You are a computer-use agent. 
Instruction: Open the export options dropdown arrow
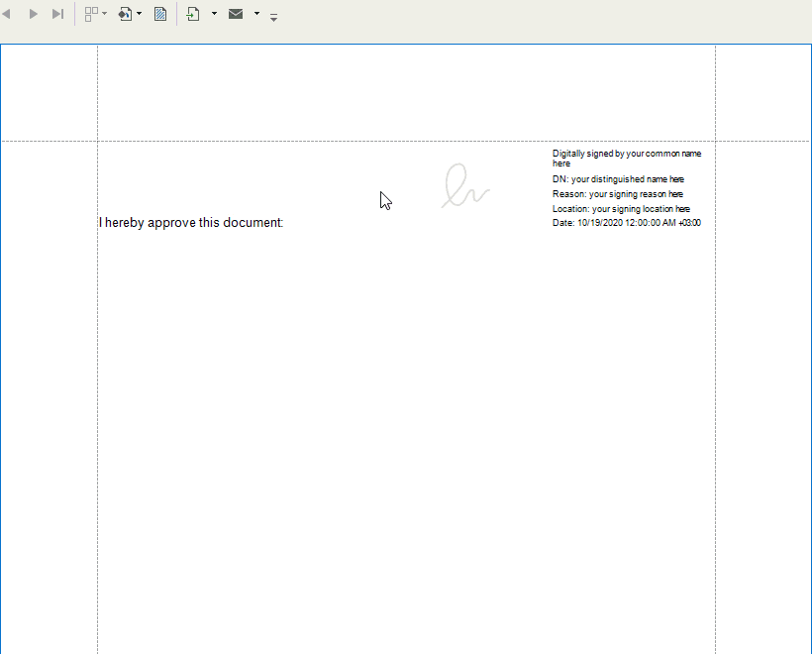(x=214, y=14)
